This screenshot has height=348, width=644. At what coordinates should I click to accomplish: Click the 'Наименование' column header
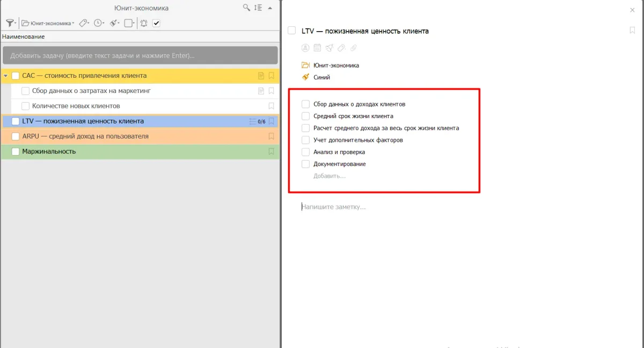[24, 37]
